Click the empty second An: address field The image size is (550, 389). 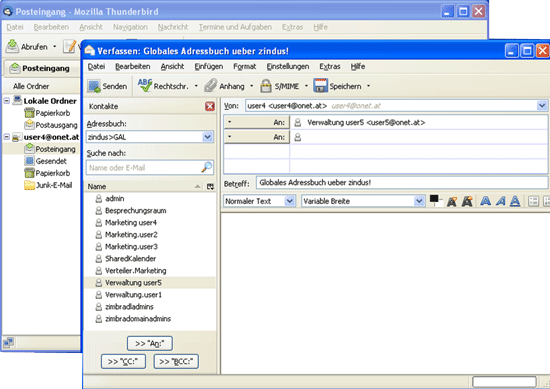point(419,137)
